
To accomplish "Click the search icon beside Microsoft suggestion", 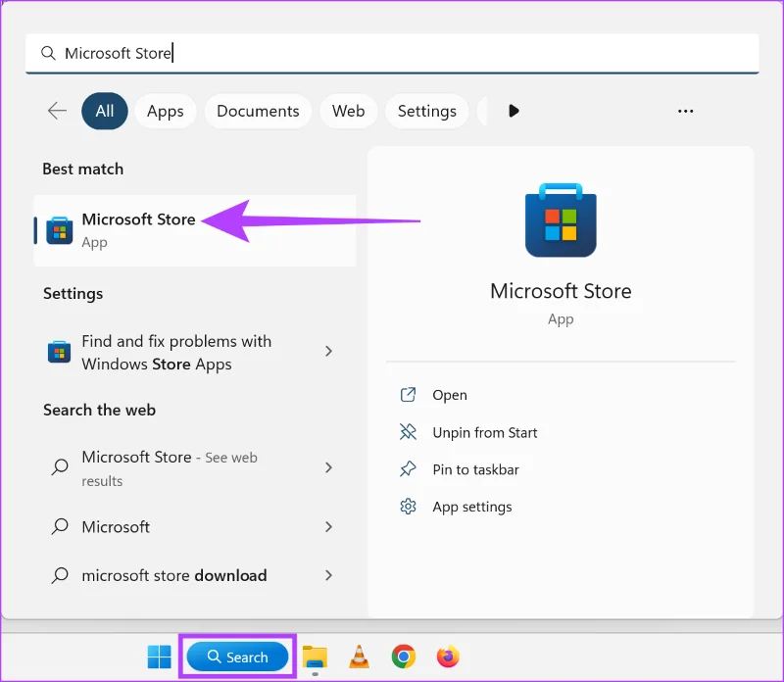I will coord(60,526).
